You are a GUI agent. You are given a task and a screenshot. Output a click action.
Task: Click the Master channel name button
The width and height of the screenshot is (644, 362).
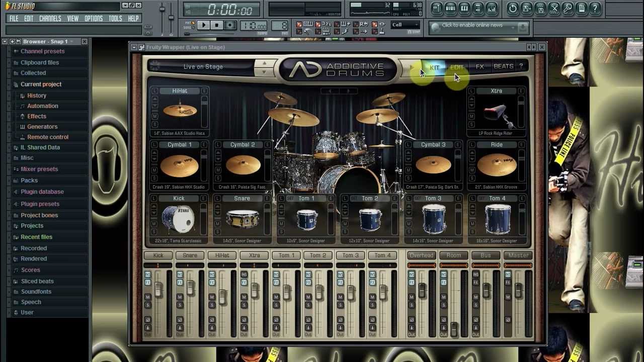coord(518,255)
